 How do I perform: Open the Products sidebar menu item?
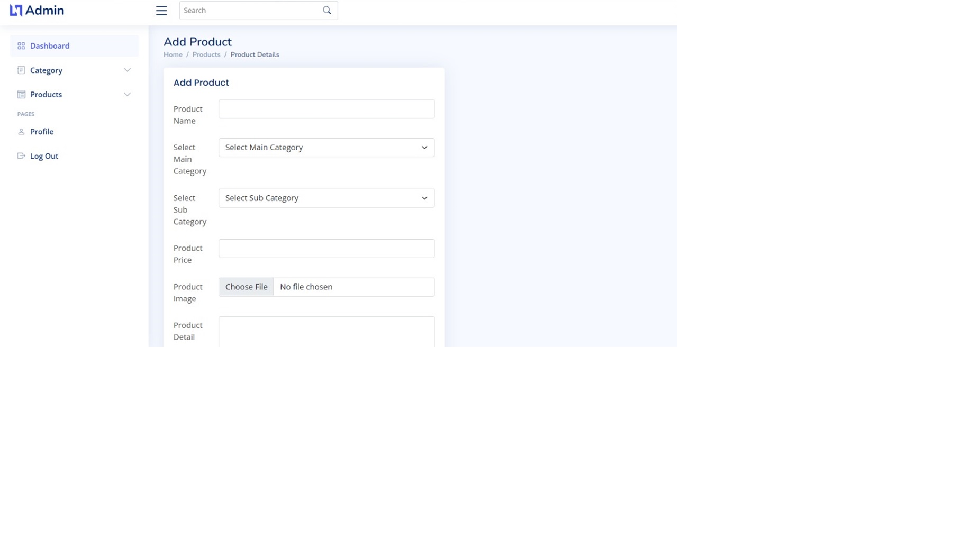tap(74, 95)
